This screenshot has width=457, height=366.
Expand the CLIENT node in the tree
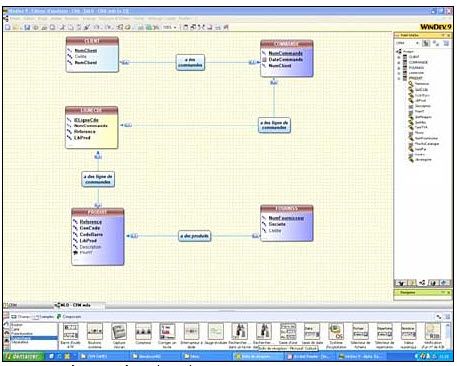pos(399,57)
